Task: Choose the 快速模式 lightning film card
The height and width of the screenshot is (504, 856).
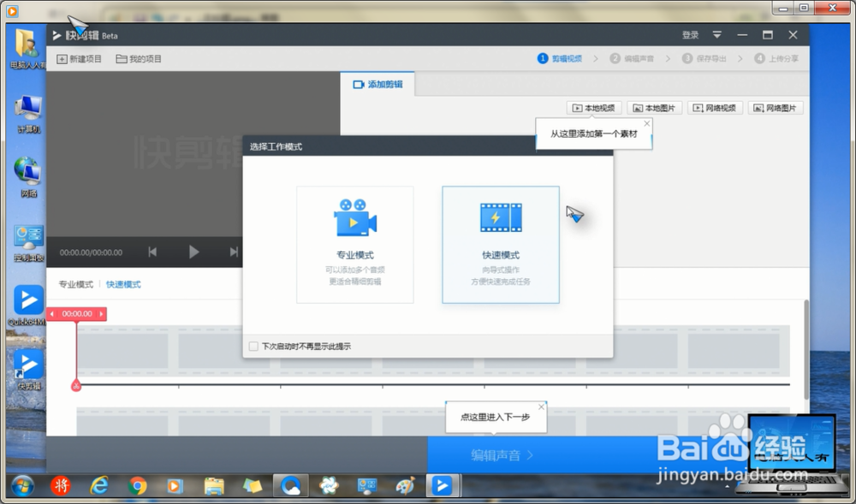Action: tap(501, 245)
